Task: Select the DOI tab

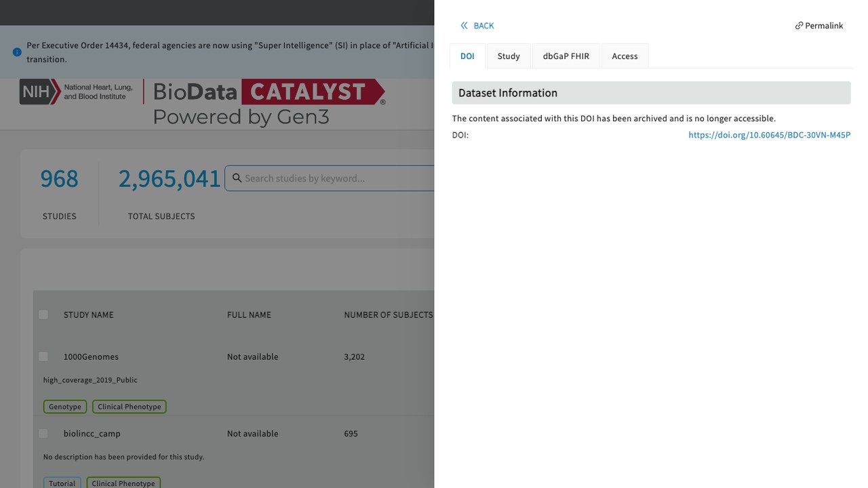Action: point(467,56)
